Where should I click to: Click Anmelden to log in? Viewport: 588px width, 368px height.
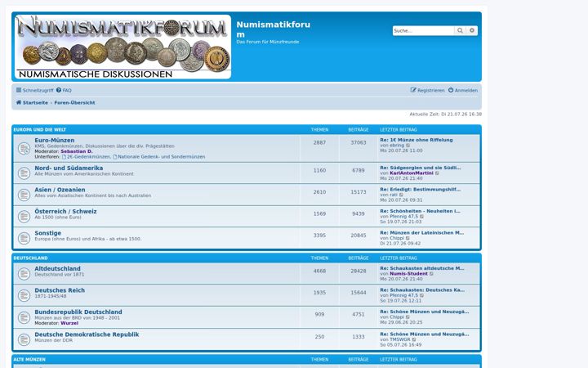click(463, 90)
